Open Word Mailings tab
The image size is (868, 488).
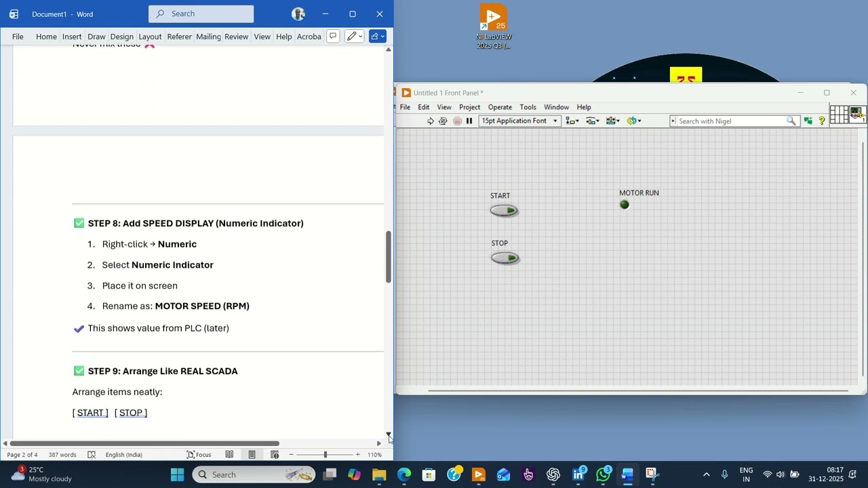[x=208, y=37]
